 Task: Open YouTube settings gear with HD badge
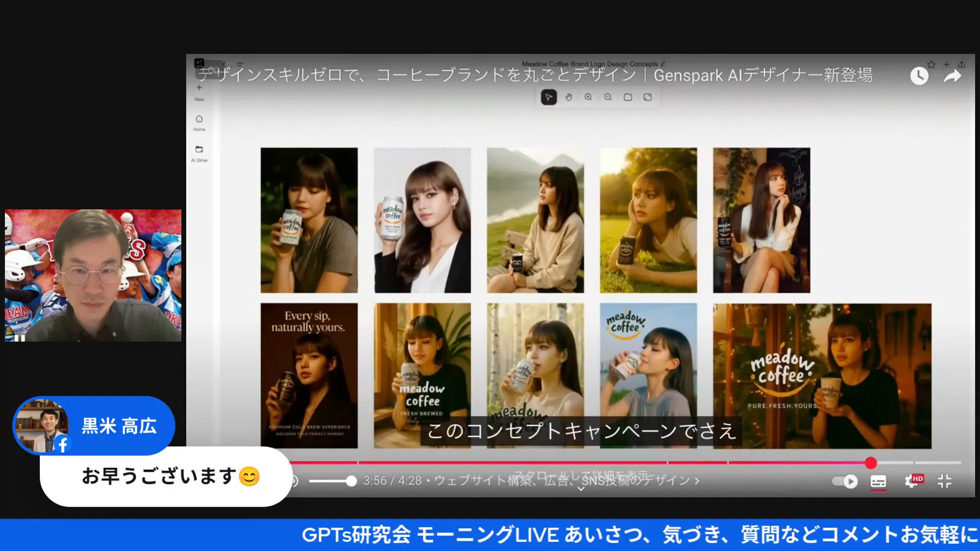coord(914,481)
